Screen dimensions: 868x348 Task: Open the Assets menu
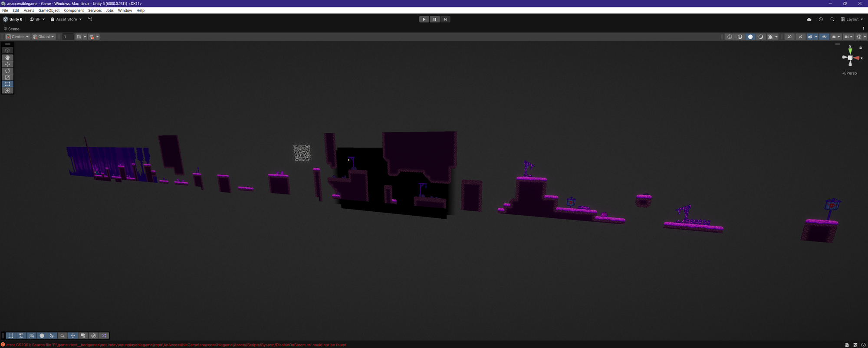[29, 10]
